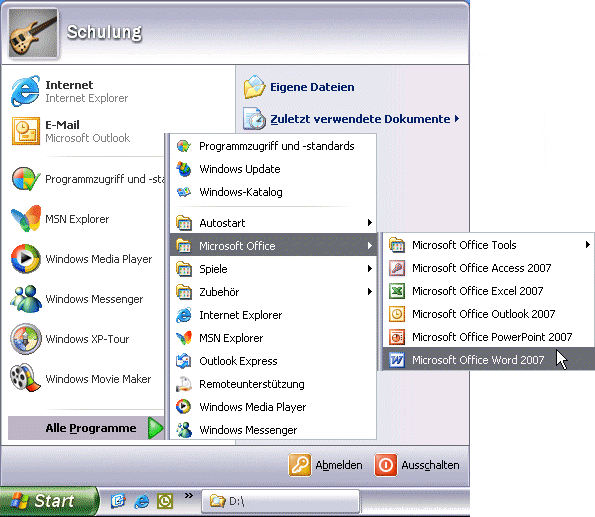Click the Alle Programme label
Viewport: 595px width, 517px height.
coord(91,428)
